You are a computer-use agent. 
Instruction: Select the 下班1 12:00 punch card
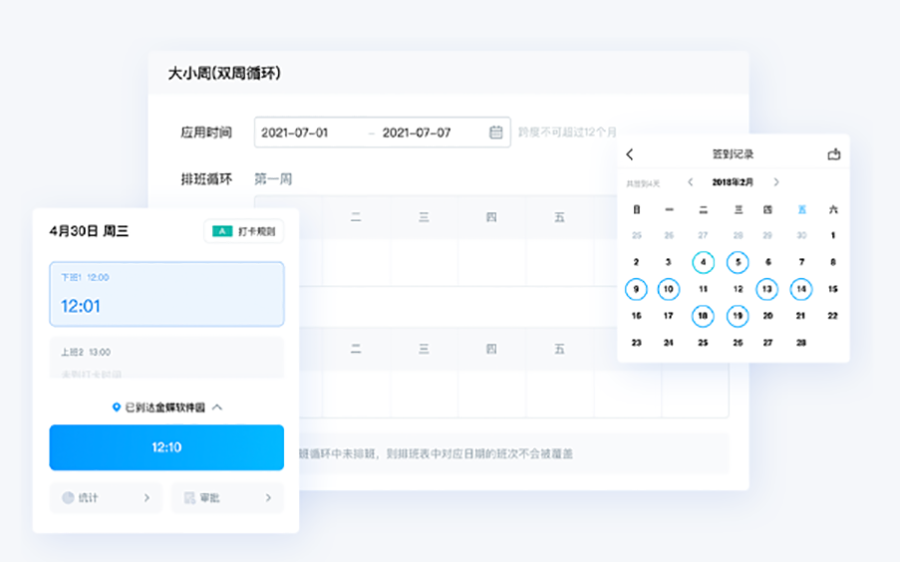click(166, 294)
